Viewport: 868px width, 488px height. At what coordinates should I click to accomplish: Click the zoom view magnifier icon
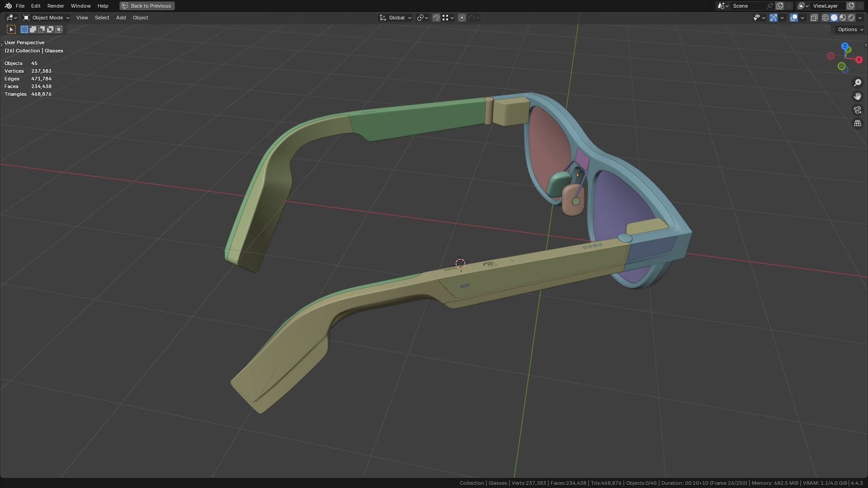coord(858,83)
